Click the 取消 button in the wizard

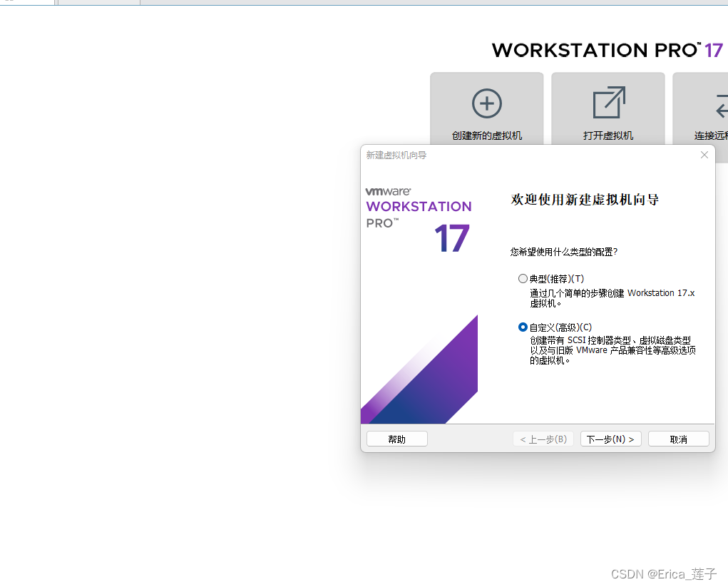(x=678, y=439)
